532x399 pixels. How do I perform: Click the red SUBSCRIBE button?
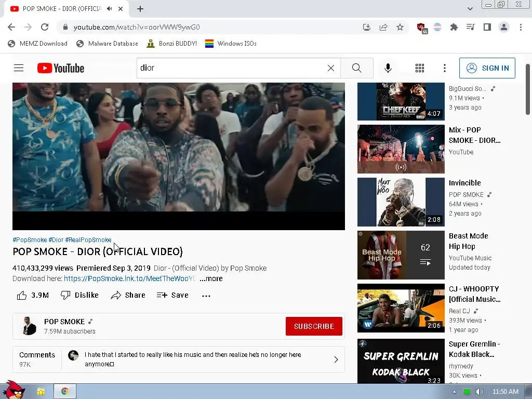pos(314,326)
